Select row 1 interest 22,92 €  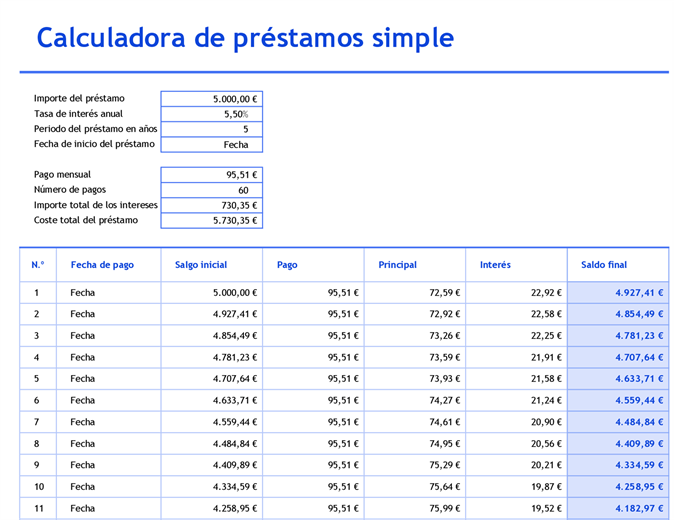[x=517, y=293]
